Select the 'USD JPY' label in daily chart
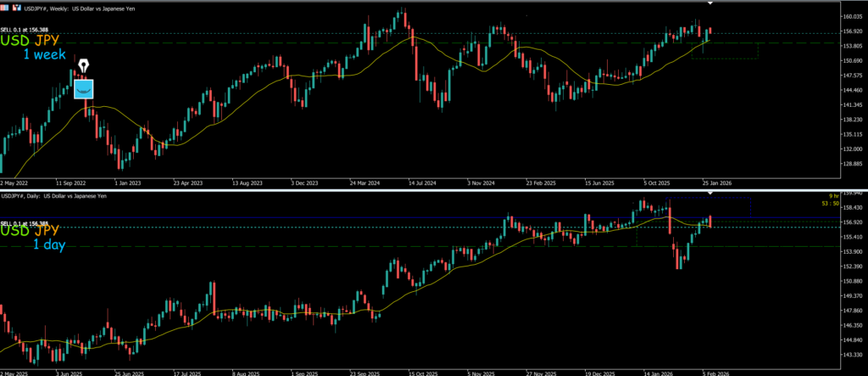This screenshot has width=868, height=376. (x=30, y=231)
